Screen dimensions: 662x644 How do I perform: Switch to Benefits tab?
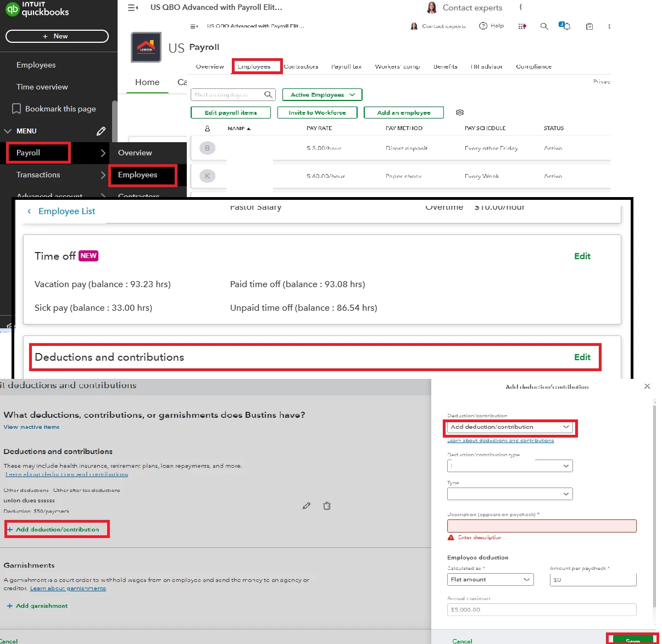click(x=445, y=66)
